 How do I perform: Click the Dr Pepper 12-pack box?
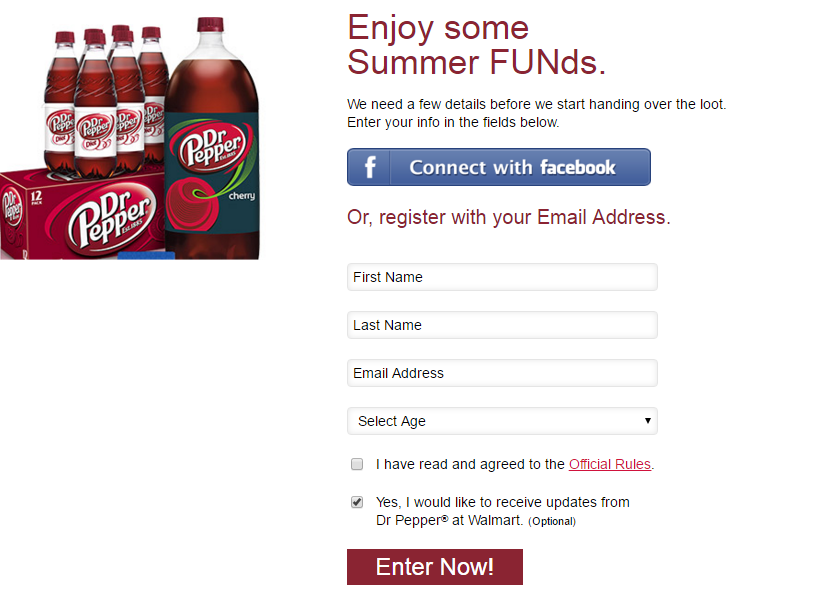80,215
